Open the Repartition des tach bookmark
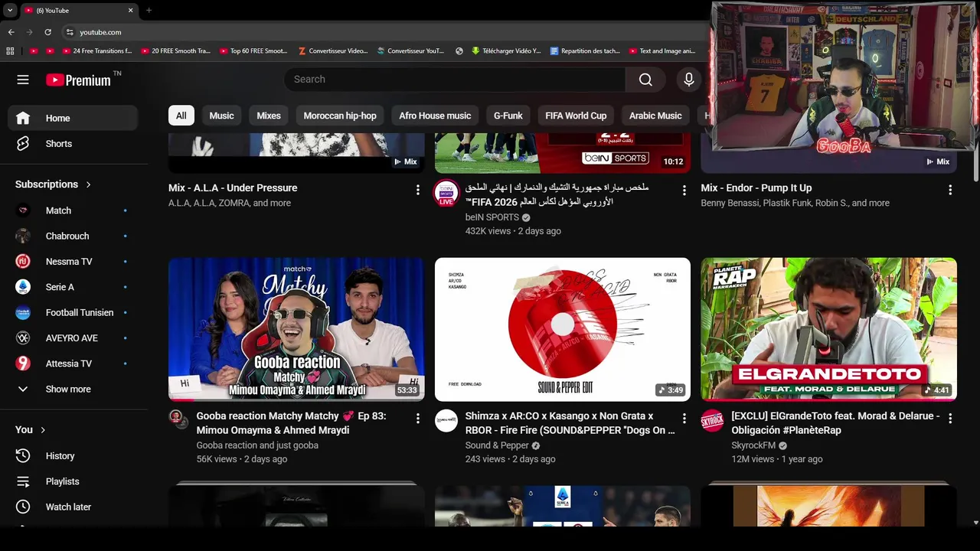980x551 pixels. [x=584, y=51]
